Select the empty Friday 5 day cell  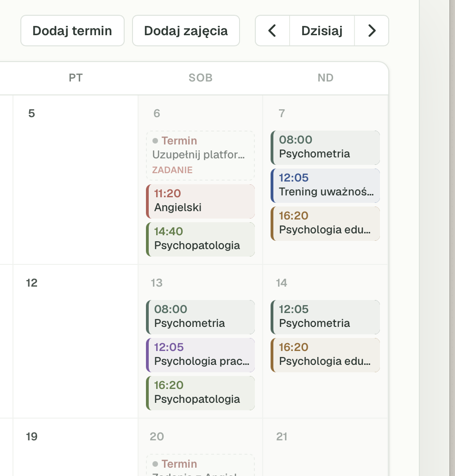[76, 180]
